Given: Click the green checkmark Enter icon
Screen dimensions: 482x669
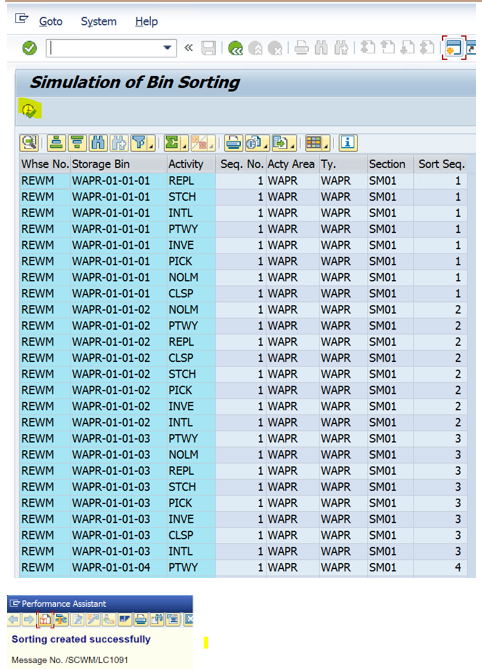Looking at the screenshot, I should tap(29, 48).
